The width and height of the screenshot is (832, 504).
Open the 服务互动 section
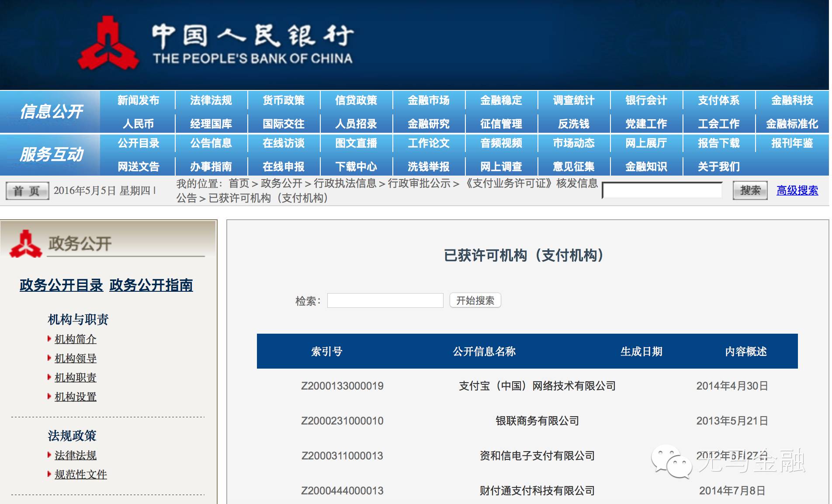click(x=52, y=154)
